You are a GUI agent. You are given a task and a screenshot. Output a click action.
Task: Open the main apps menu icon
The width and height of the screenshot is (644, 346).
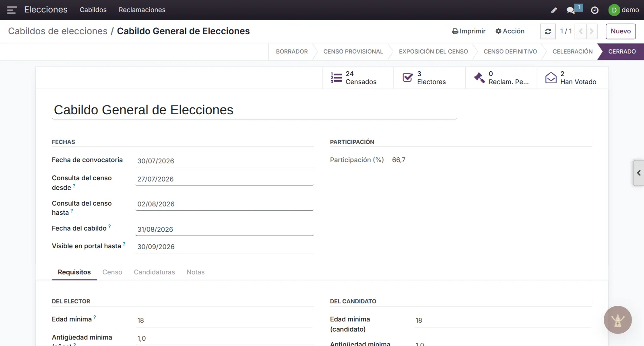tap(12, 10)
